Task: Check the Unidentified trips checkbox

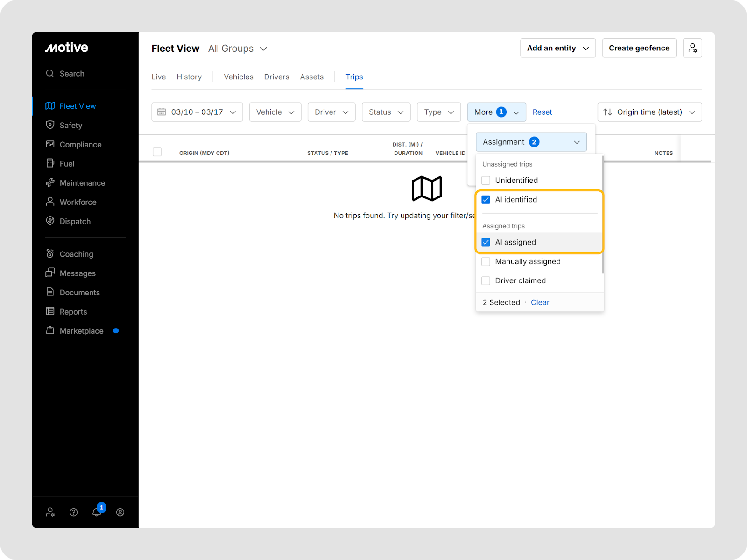Action: (x=486, y=181)
